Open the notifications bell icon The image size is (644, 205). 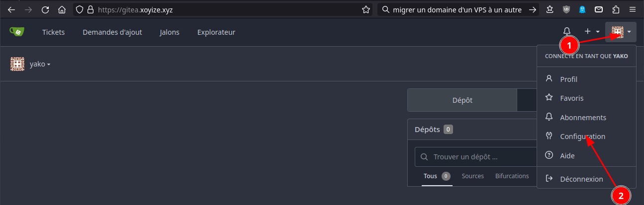point(566,32)
